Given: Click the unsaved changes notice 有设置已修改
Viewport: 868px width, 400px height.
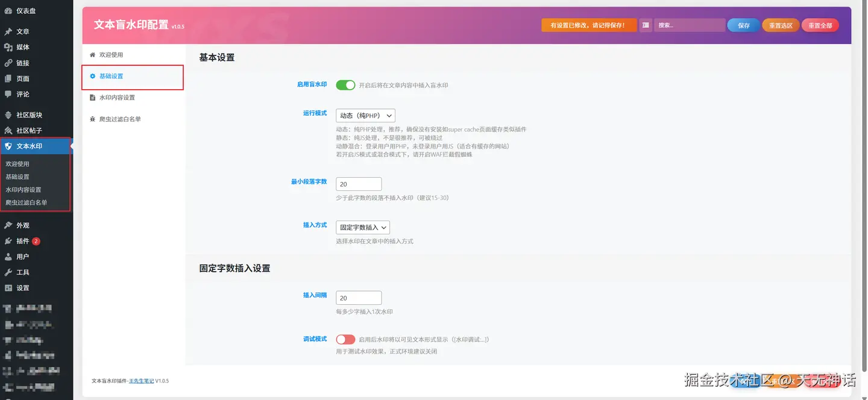Looking at the screenshot, I should click(x=589, y=25).
